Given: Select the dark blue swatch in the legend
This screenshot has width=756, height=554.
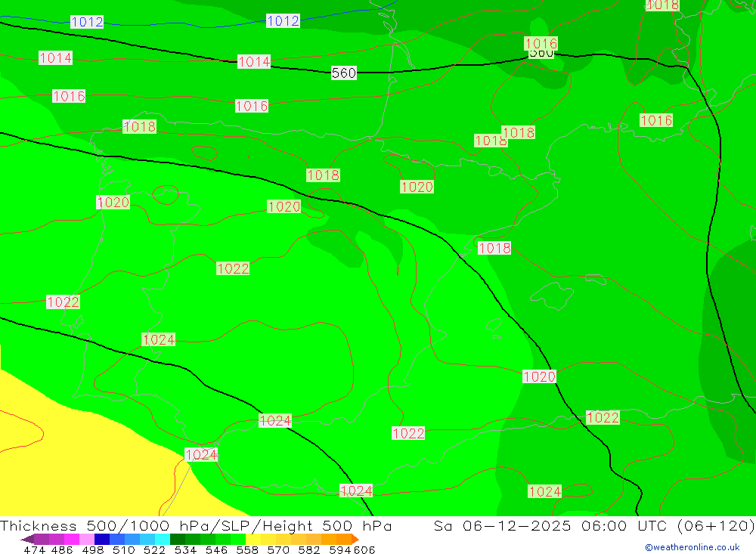Looking at the screenshot, I should point(102,540).
